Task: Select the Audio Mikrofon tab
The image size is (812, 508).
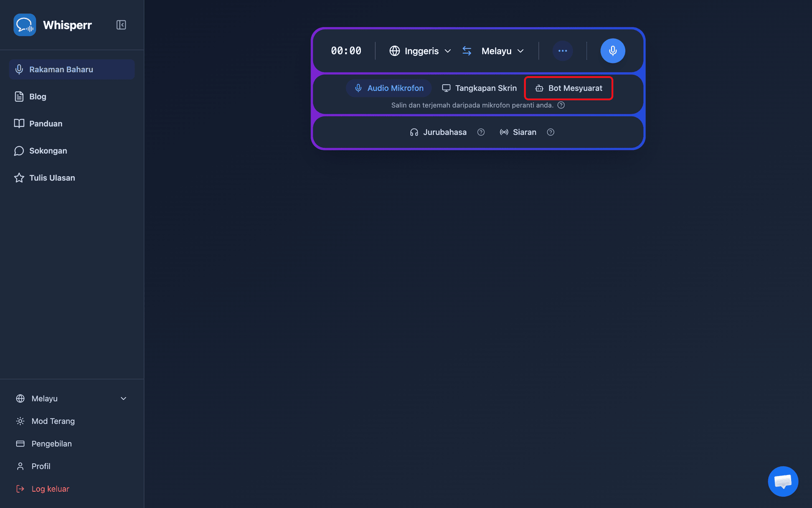Action: (389, 88)
